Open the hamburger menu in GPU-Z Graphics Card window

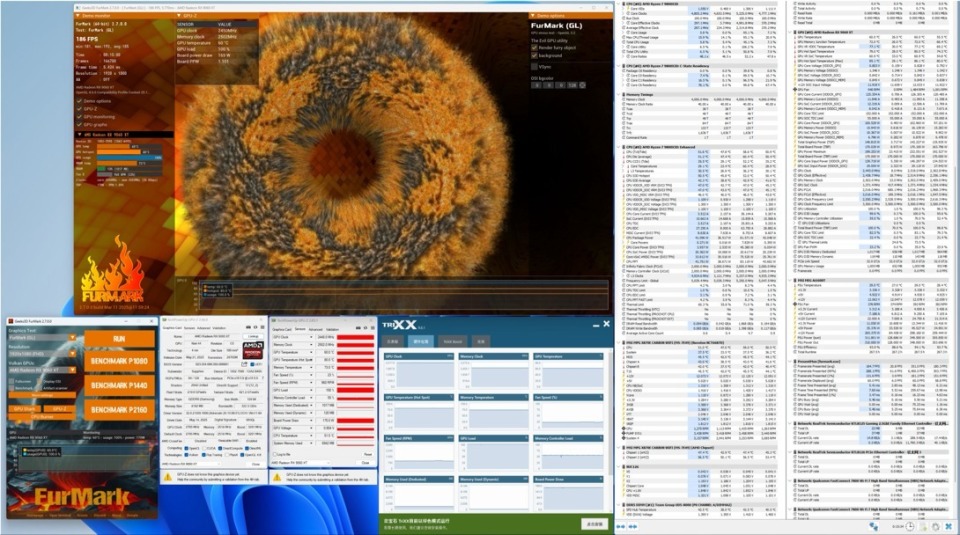coord(262,327)
